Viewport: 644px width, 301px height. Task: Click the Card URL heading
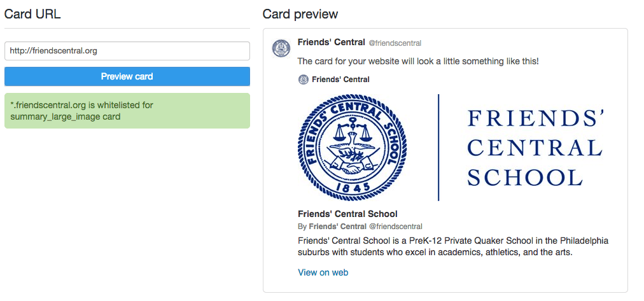32,14
